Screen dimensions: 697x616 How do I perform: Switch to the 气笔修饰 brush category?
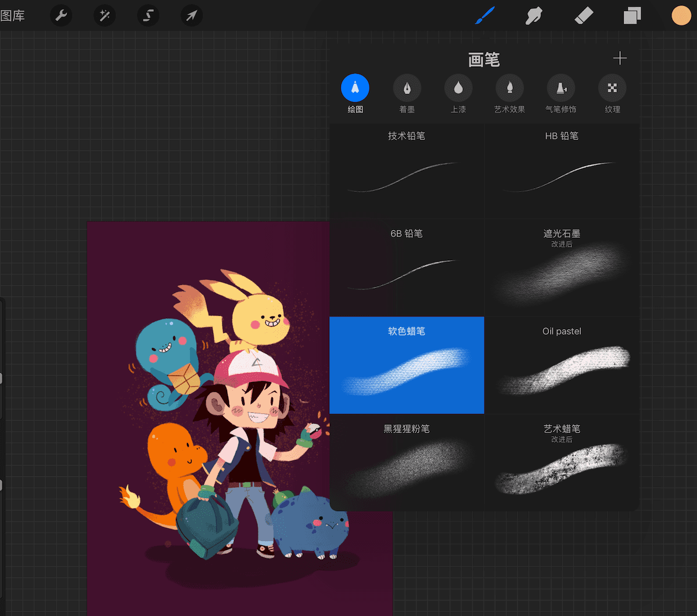pyautogui.click(x=561, y=93)
